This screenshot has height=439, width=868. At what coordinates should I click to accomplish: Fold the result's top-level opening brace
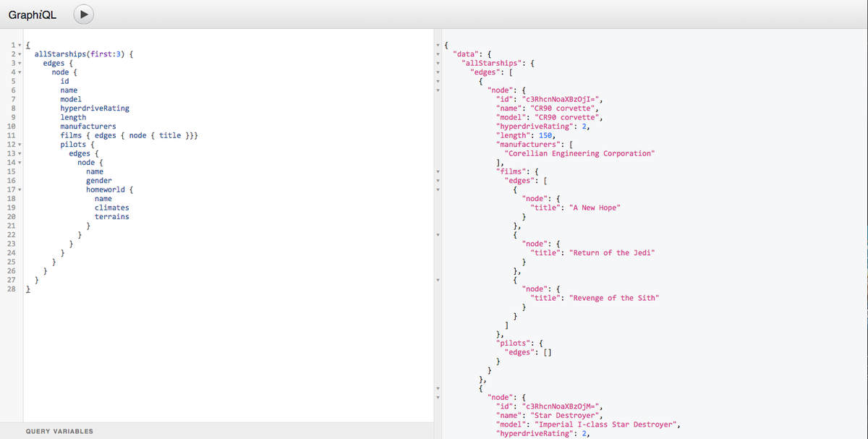pyautogui.click(x=437, y=46)
